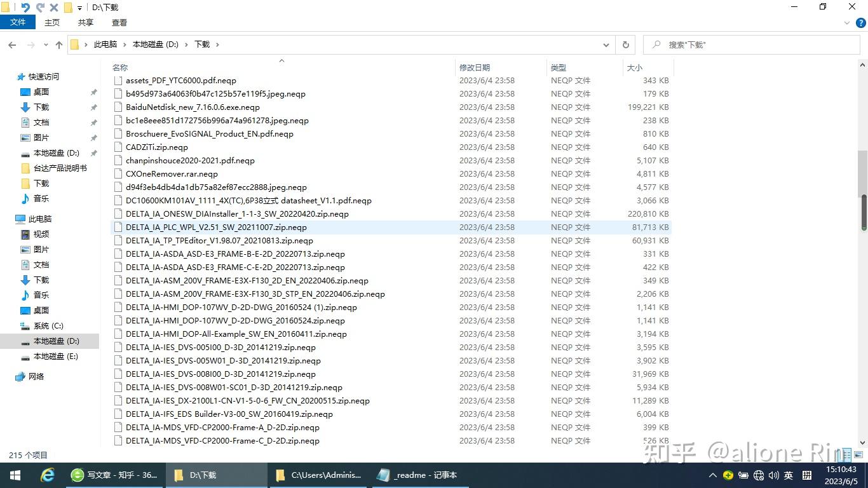The width and height of the screenshot is (868, 488).
Task: Sort files by the 大小 column
Action: pyautogui.click(x=635, y=67)
